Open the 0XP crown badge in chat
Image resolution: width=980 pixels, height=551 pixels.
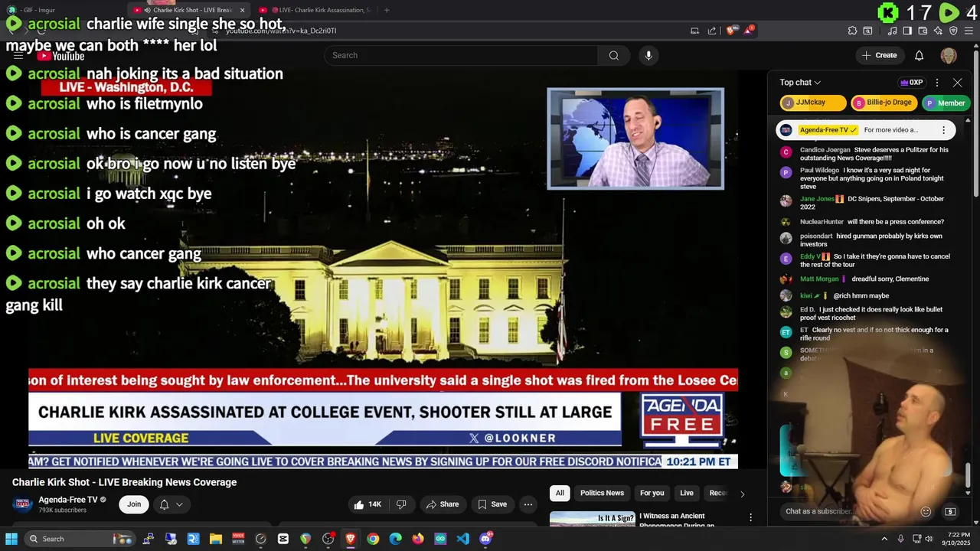pyautogui.click(x=911, y=83)
